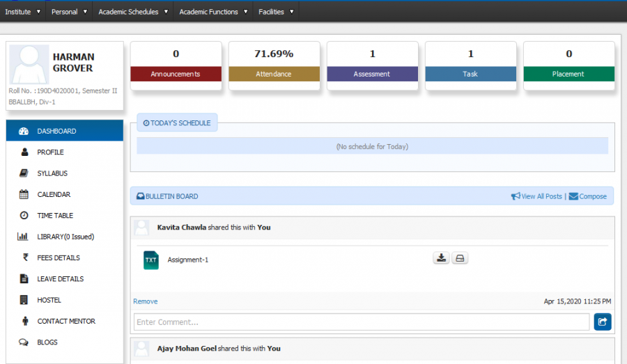Go to SYLLABUS in sidebar

(65, 173)
